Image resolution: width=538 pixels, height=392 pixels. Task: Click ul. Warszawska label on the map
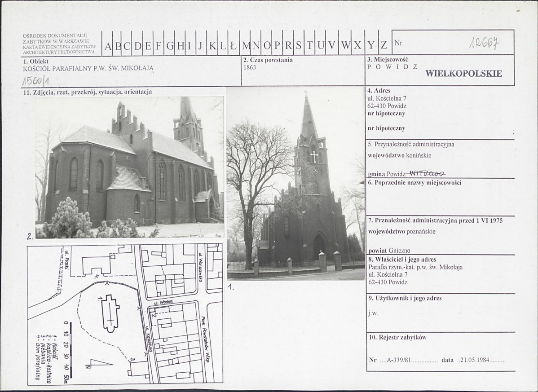(199, 268)
